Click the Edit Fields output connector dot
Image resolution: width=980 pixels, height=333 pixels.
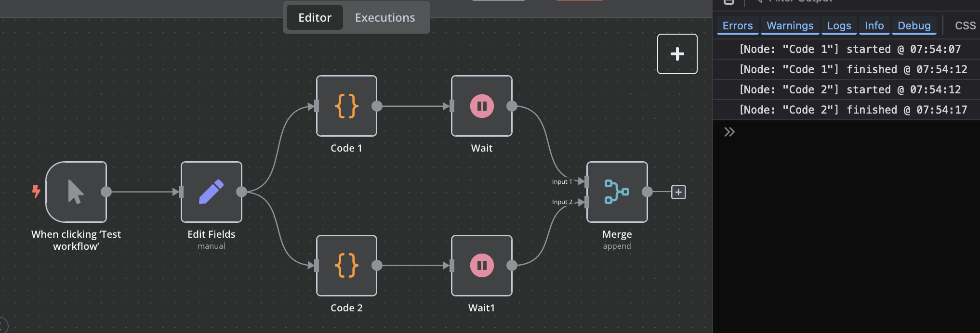pyautogui.click(x=241, y=192)
